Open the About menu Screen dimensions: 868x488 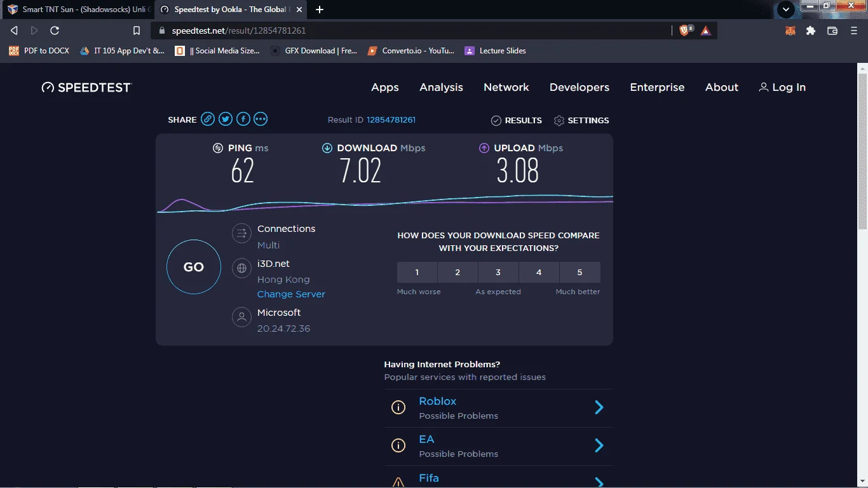point(722,88)
